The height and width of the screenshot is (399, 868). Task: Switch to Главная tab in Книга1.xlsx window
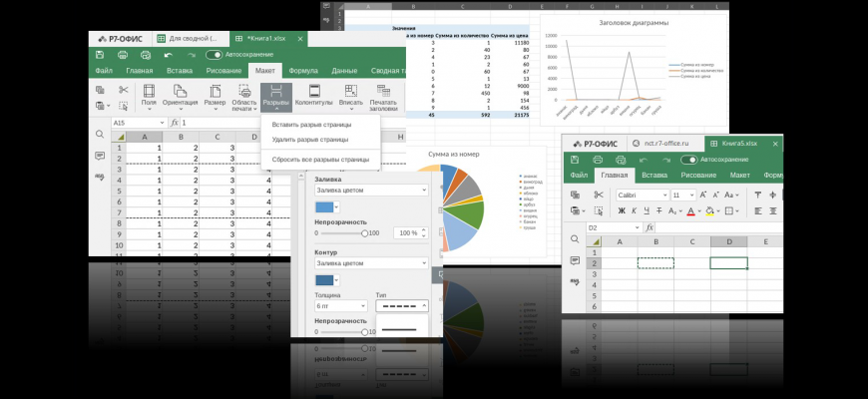click(x=139, y=71)
